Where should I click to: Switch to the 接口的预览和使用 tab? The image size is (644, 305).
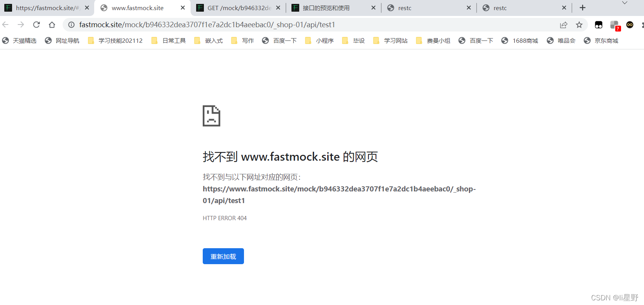326,8
